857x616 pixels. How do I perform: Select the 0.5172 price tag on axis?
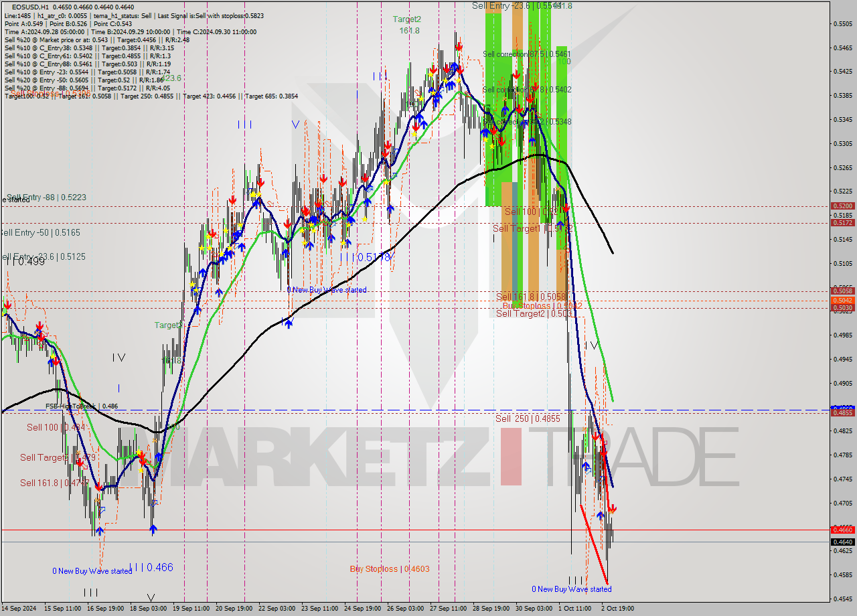[842, 223]
